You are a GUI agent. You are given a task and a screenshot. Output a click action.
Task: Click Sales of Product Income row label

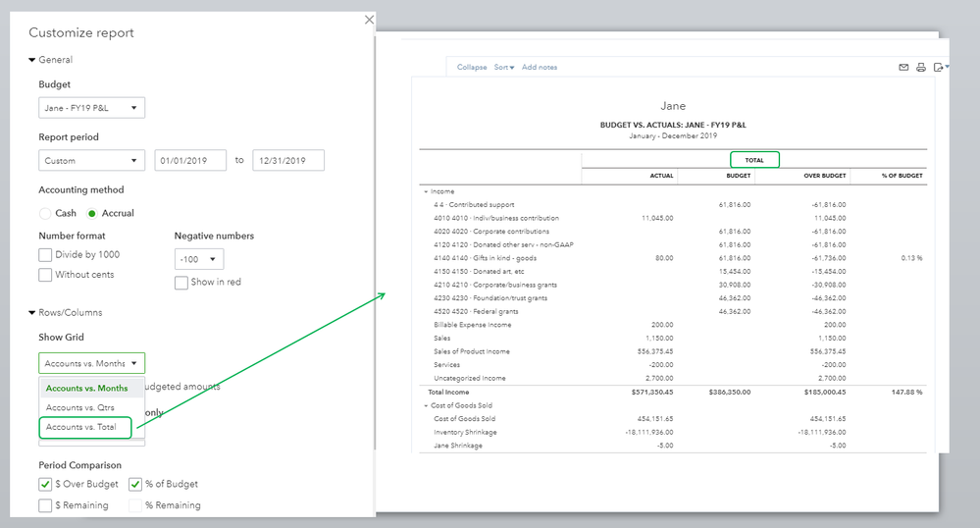click(x=472, y=351)
